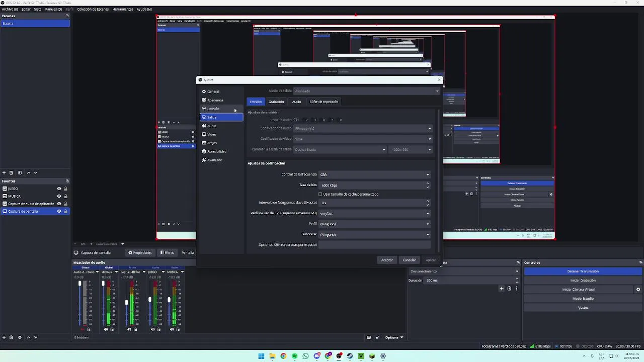Click Aceptar button in settings dialog

click(387, 260)
